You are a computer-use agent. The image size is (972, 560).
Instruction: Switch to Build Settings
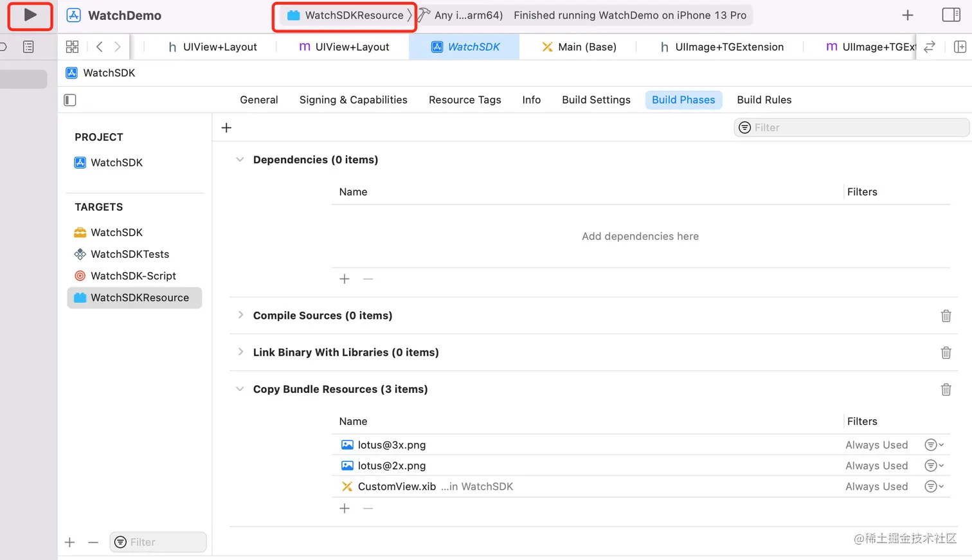[596, 100]
